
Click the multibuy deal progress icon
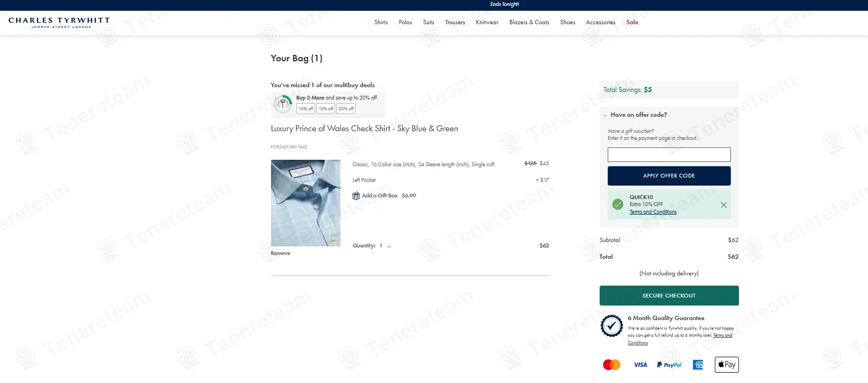coord(283,103)
